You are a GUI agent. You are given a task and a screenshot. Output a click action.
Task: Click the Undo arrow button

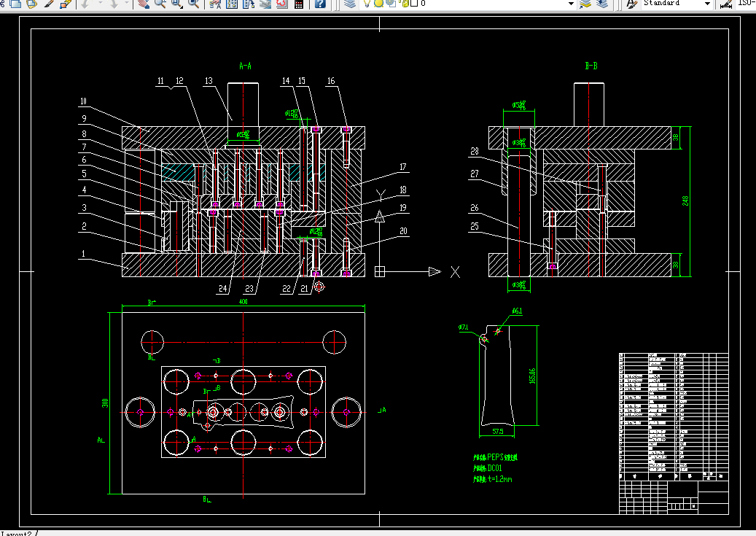point(85,4)
